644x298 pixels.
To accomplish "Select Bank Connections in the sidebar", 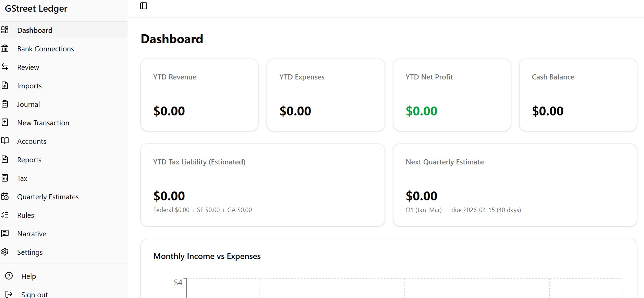I will [45, 48].
